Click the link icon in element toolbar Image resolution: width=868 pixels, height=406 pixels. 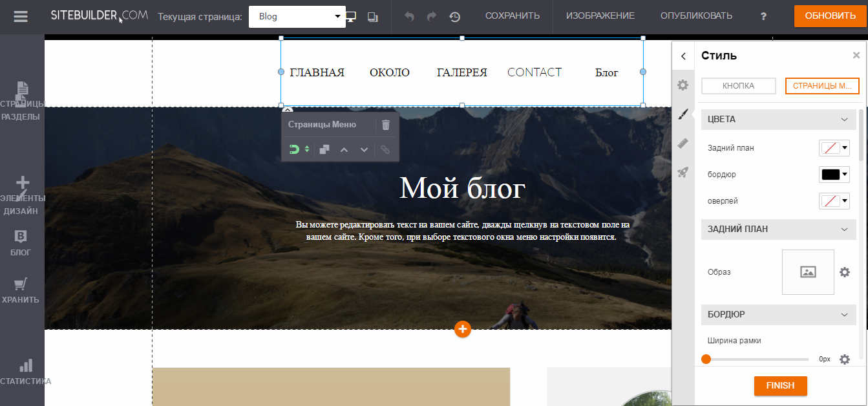click(x=385, y=149)
